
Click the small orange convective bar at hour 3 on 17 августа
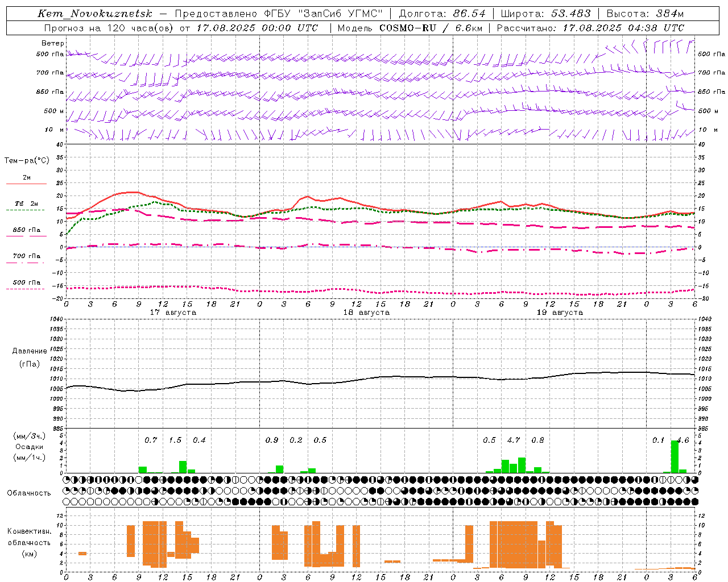tap(82, 554)
